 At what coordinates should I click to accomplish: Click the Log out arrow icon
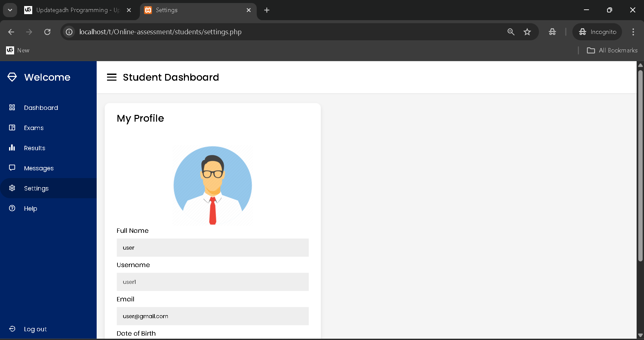coord(12,329)
